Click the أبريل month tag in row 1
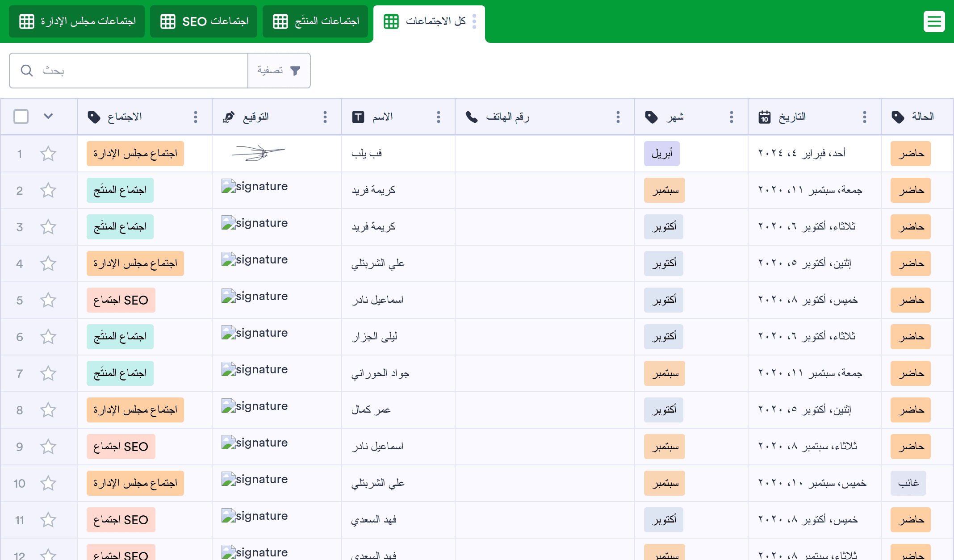 661,154
